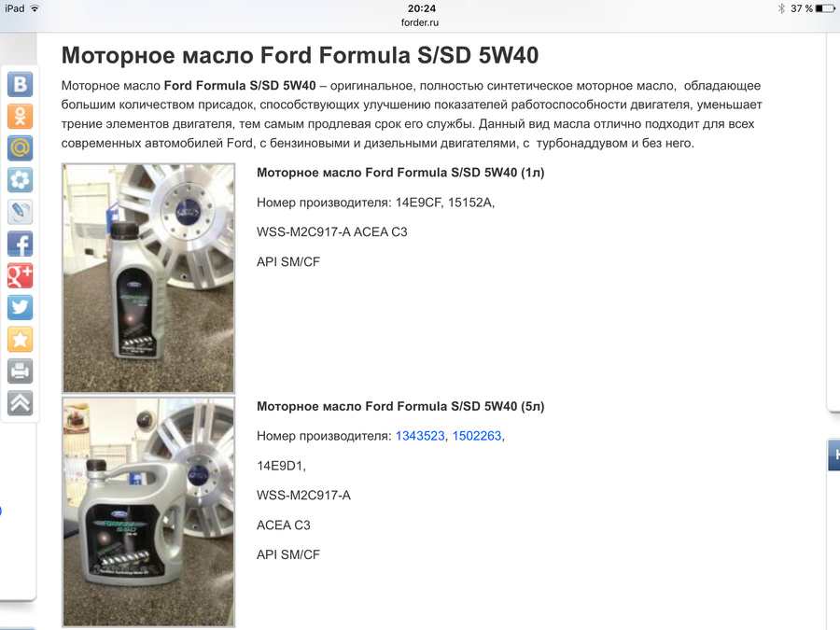
Task: Tweet this page with the Twitter icon
Action: click(20, 307)
